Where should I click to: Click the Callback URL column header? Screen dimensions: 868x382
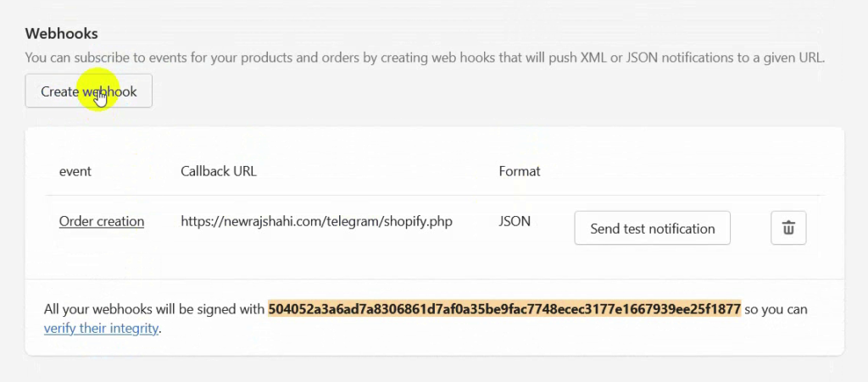(219, 171)
